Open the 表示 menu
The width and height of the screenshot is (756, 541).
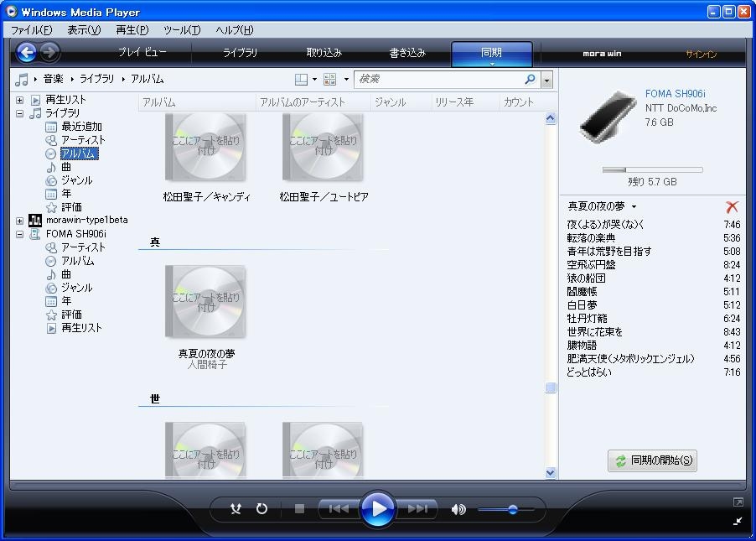[x=84, y=30]
